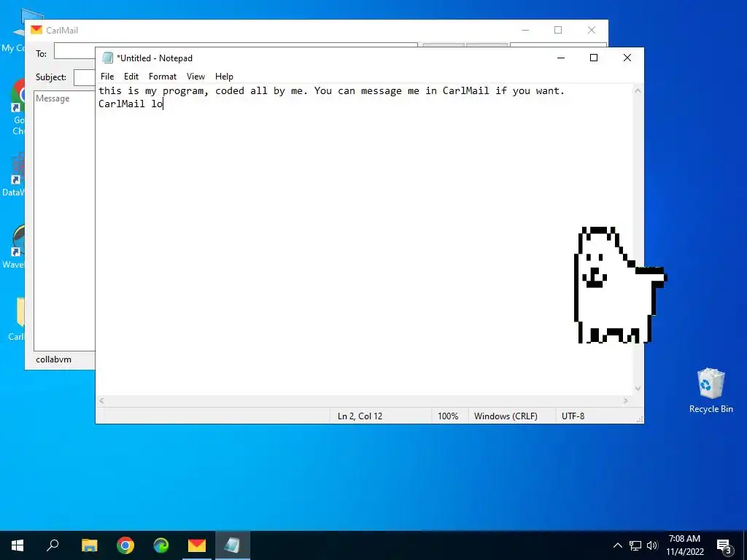Minimize the Notepad window
Screen dimensions: 747x560
click(x=561, y=58)
